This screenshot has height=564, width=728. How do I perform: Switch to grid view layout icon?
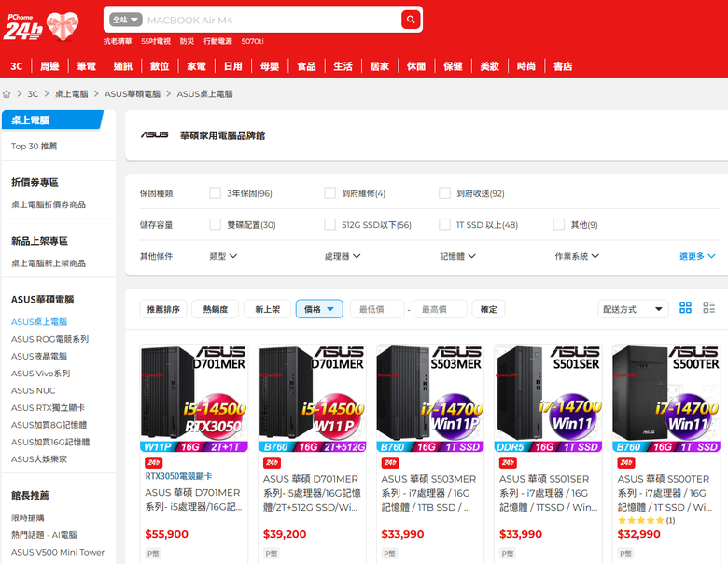coord(685,307)
